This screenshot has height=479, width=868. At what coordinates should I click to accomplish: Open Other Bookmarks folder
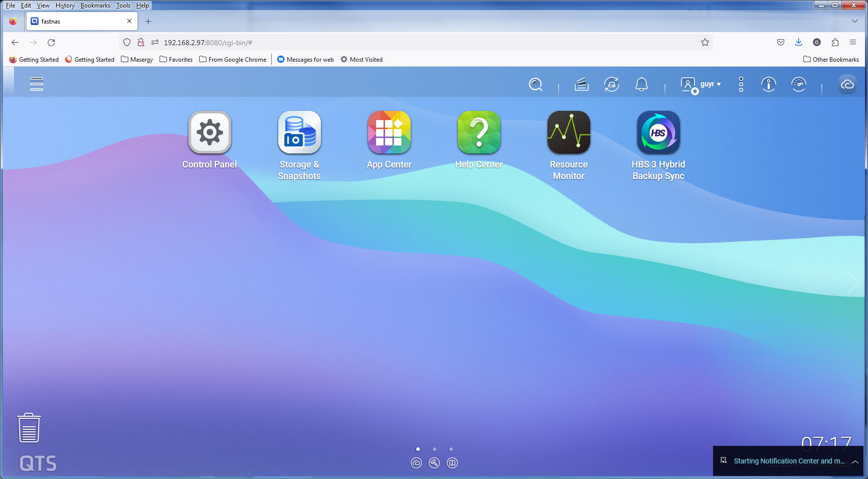point(831,60)
